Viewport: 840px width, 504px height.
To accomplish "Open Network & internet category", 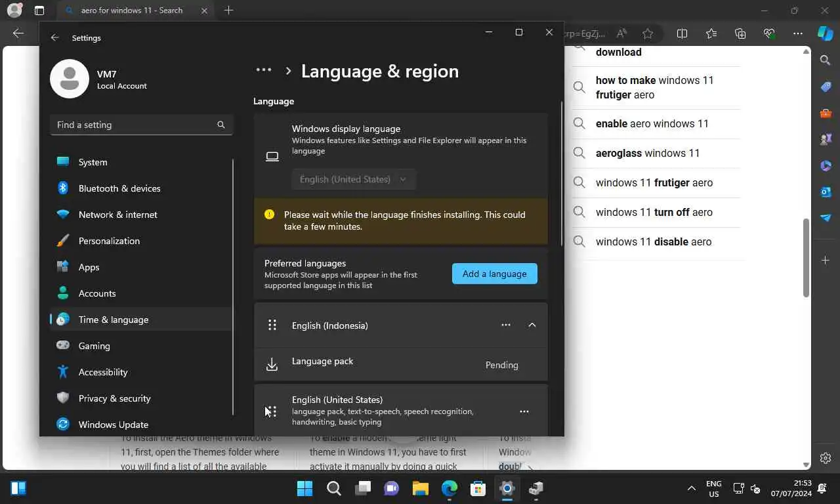I will point(141,215).
